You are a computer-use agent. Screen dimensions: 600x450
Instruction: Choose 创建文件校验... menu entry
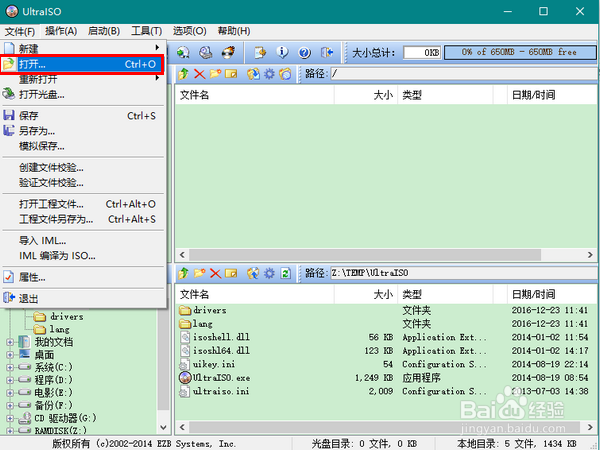click(83, 168)
